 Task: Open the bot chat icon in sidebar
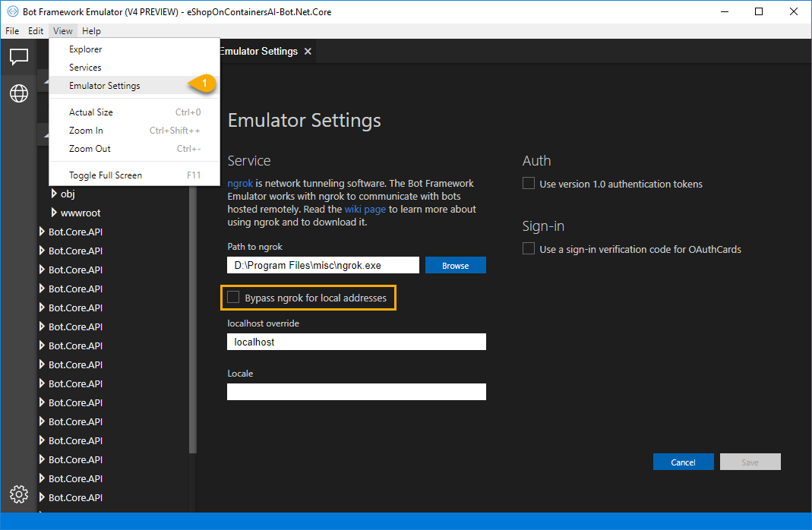click(19, 56)
